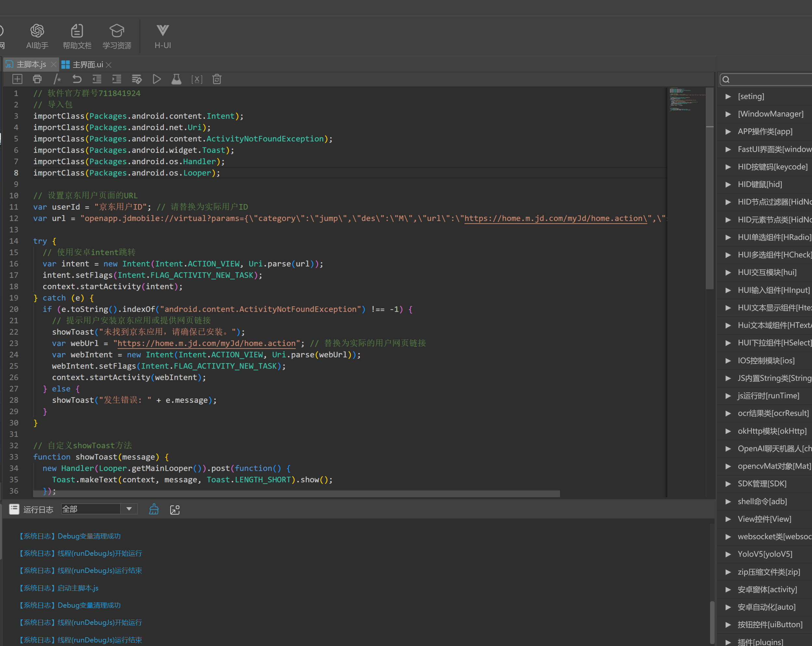Expand SDK管理[SDK] node
The width and height of the screenshot is (812, 646).
tap(728, 484)
